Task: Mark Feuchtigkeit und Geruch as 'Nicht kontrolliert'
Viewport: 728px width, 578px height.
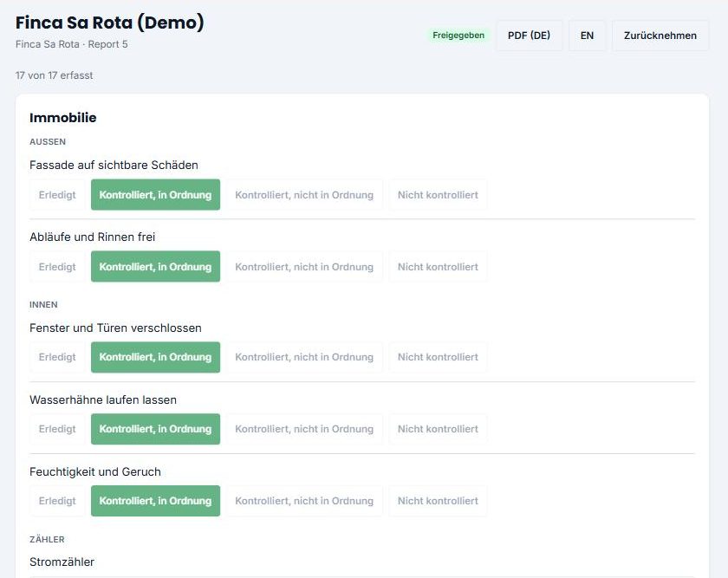Action: tap(438, 501)
